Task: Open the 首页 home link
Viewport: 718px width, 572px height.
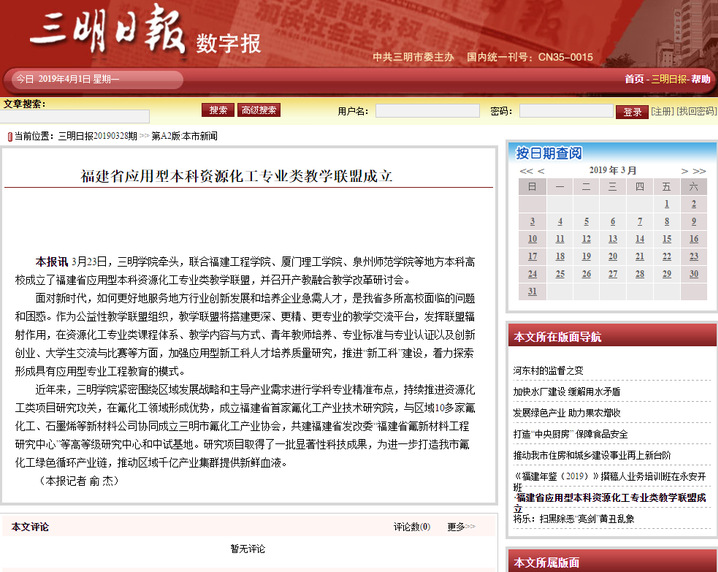Action: (634, 79)
